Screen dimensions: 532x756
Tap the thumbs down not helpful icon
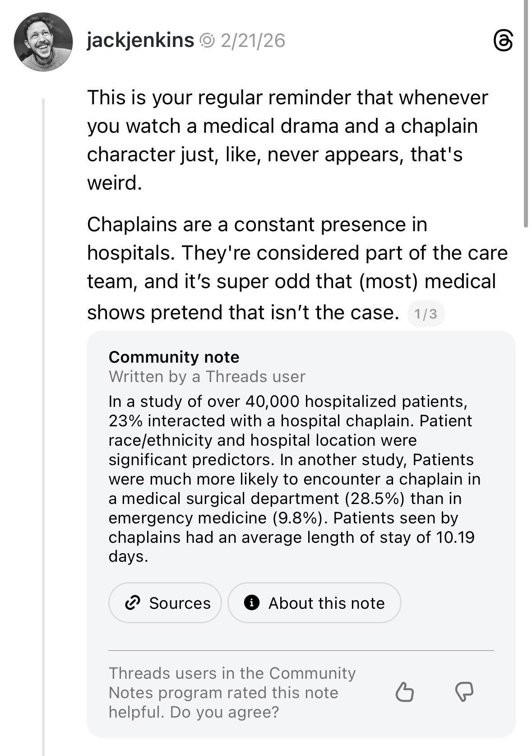point(464,692)
